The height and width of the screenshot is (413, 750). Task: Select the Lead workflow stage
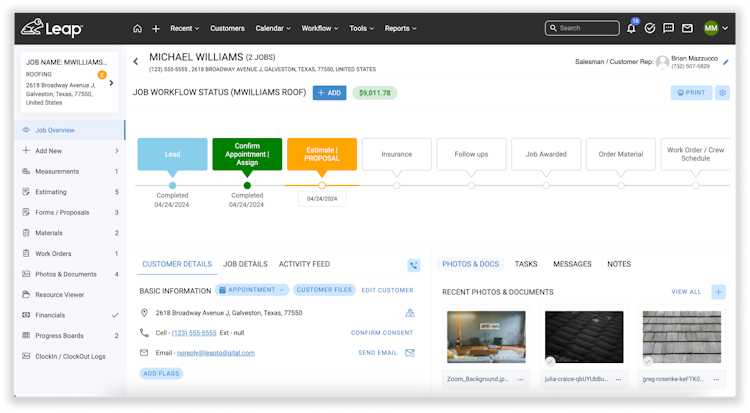pyautogui.click(x=172, y=154)
